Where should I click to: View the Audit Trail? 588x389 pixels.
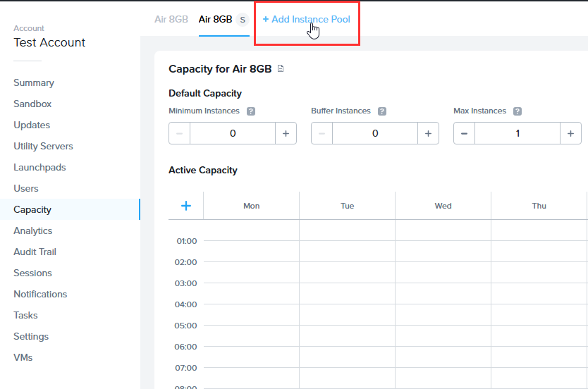coord(35,252)
